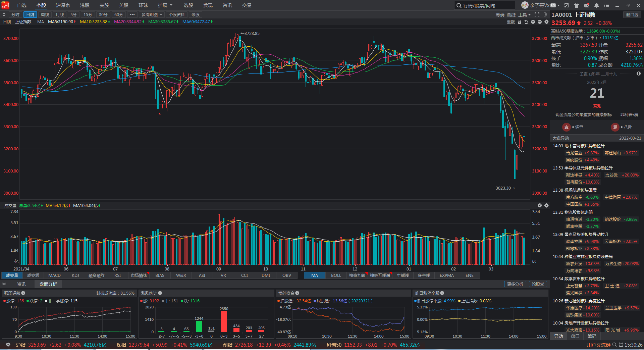The image size is (644, 350).
Task: Select the 月线 monthly period
Action: pyautogui.click(x=60, y=15)
